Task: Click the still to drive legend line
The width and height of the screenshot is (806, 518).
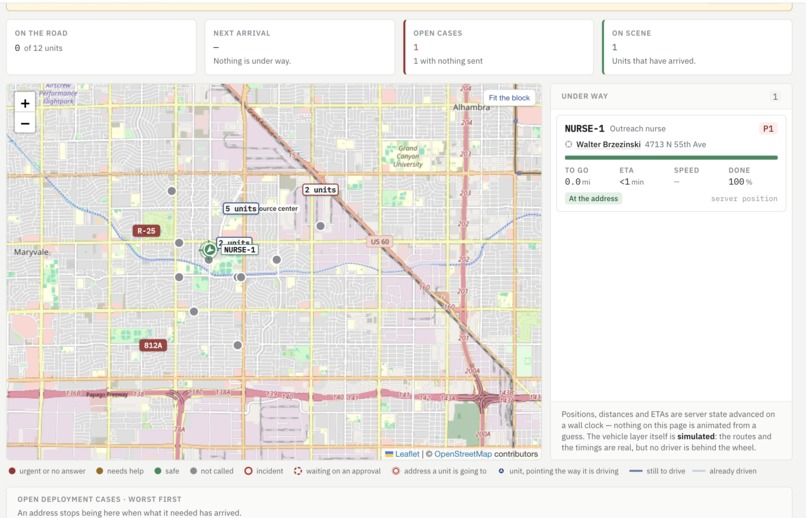Action: [636, 471]
